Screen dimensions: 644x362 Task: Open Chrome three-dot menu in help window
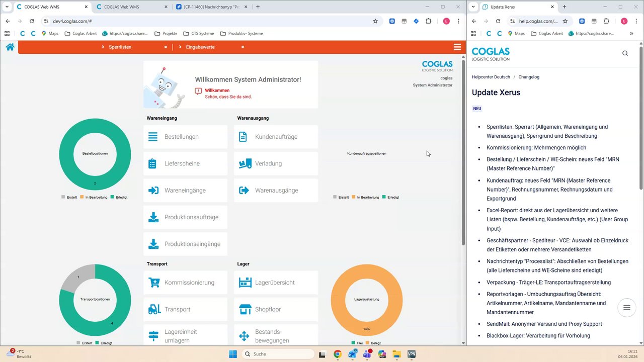636,21
